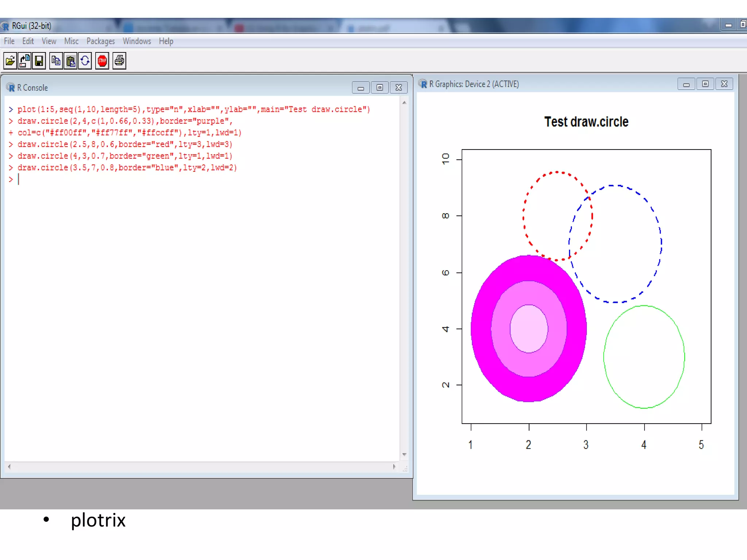Open the File menu

click(x=9, y=41)
